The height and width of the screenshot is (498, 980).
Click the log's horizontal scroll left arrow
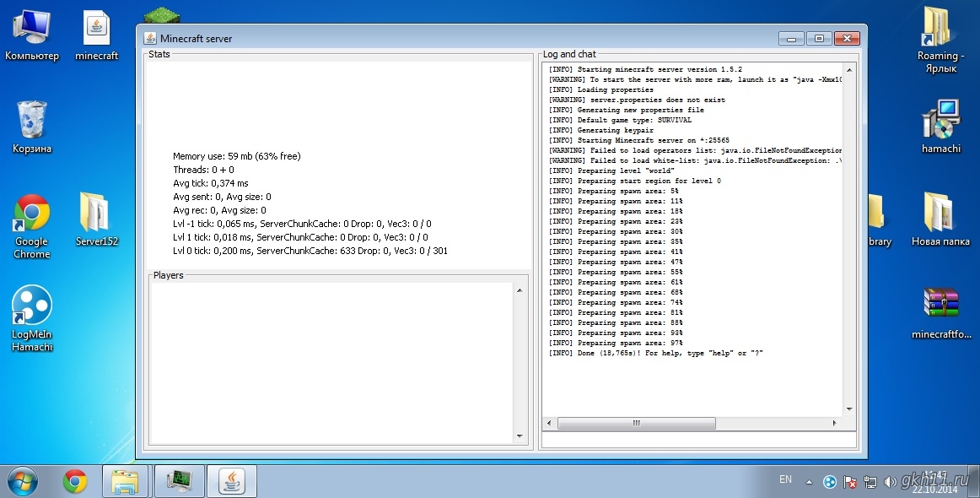pyautogui.click(x=549, y=424)
